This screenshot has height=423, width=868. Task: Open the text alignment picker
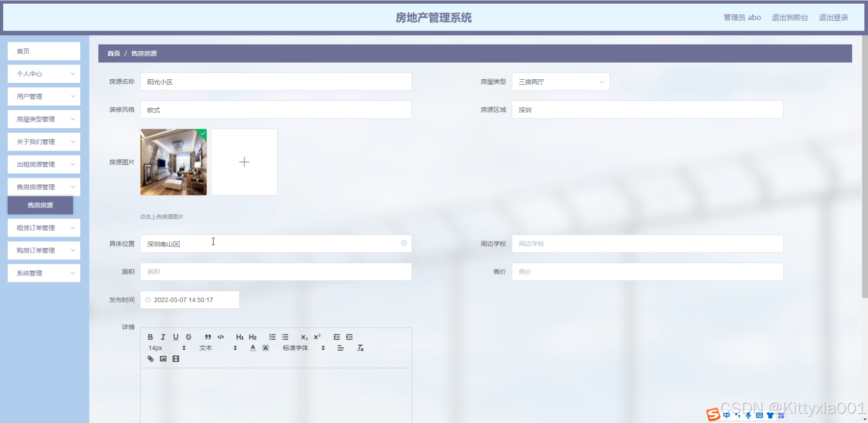[341, 348]
